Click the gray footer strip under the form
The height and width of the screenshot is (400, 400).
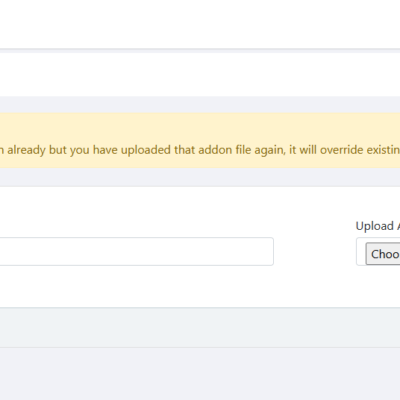pyautogui.click(x=200, y=327)
